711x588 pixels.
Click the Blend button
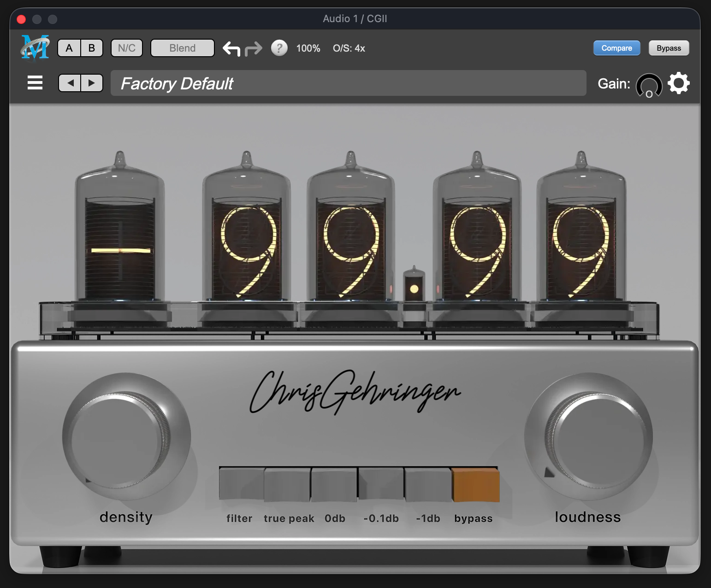tap(183, 48)
